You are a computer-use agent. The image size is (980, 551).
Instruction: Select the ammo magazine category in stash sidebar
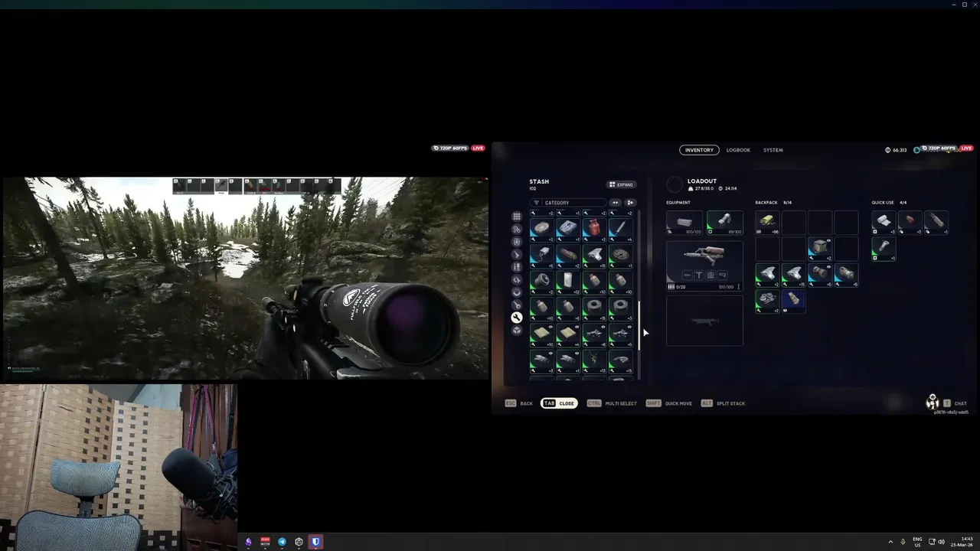[517, 267]
